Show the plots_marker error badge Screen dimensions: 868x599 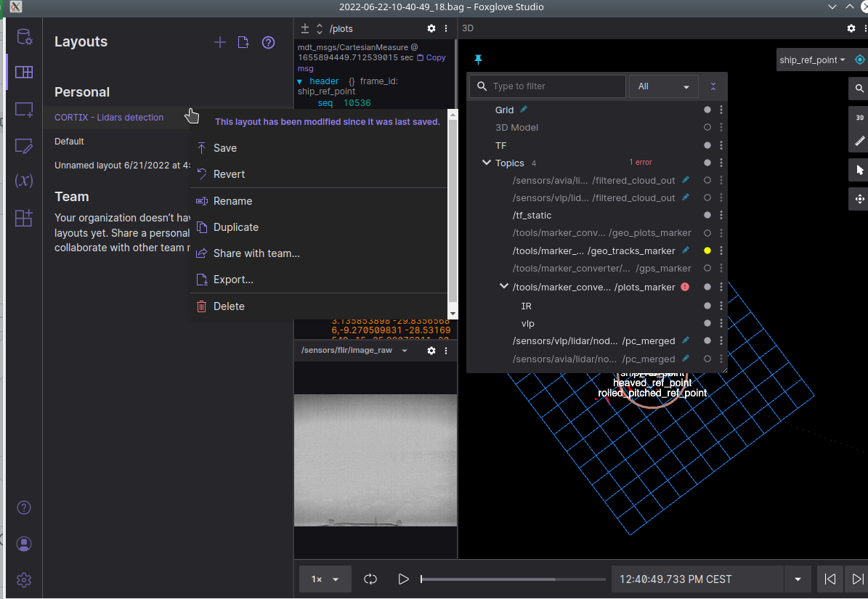686,287
